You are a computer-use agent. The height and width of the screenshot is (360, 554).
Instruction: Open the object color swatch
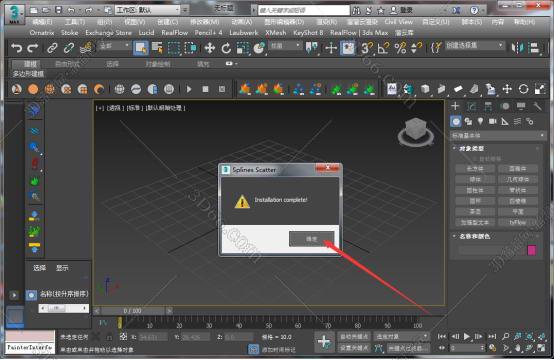[x=532, y=250]
